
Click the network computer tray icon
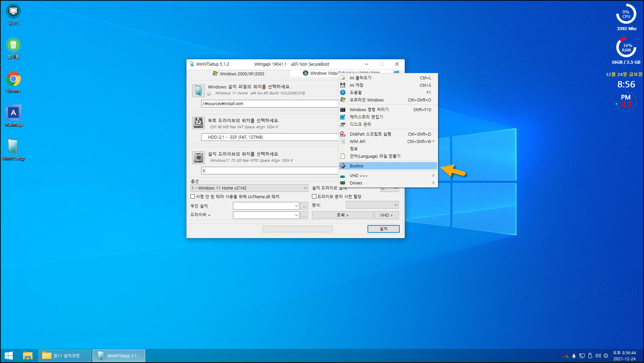[x=582, y=356]
